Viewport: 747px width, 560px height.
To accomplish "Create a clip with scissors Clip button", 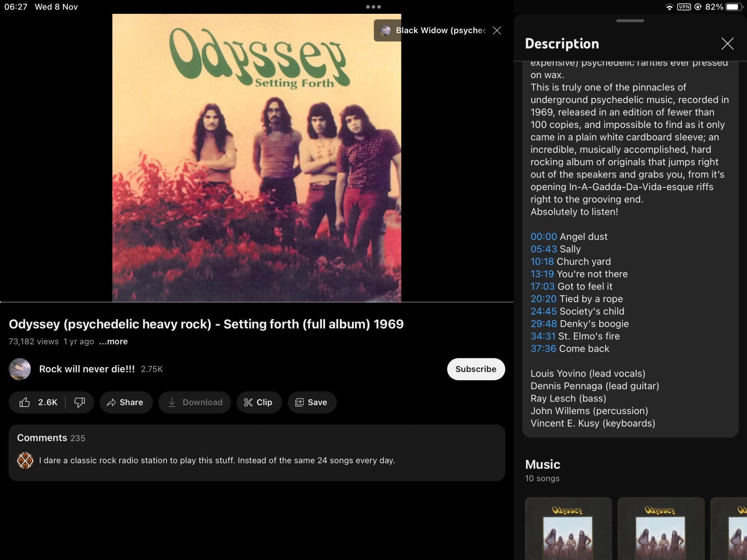I will [x=259, y=402].
